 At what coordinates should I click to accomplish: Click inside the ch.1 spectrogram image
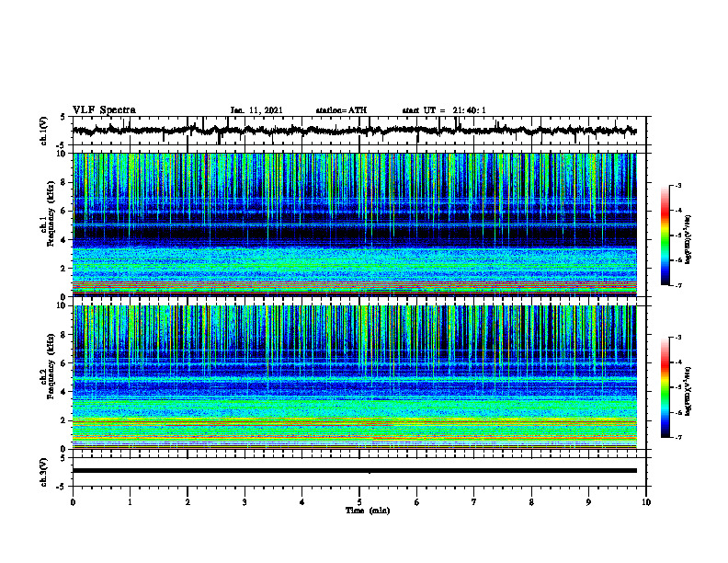click(x=355, y=224)
